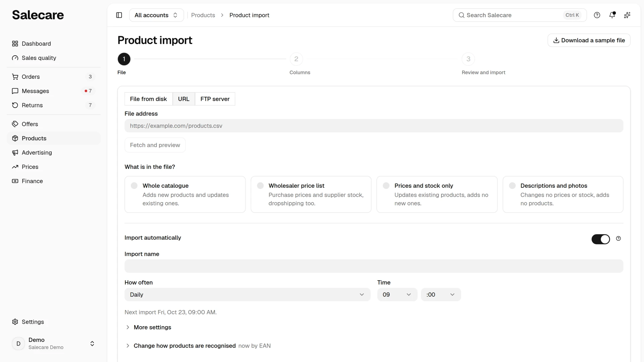Click the Orders cart icon

(15, 77)
